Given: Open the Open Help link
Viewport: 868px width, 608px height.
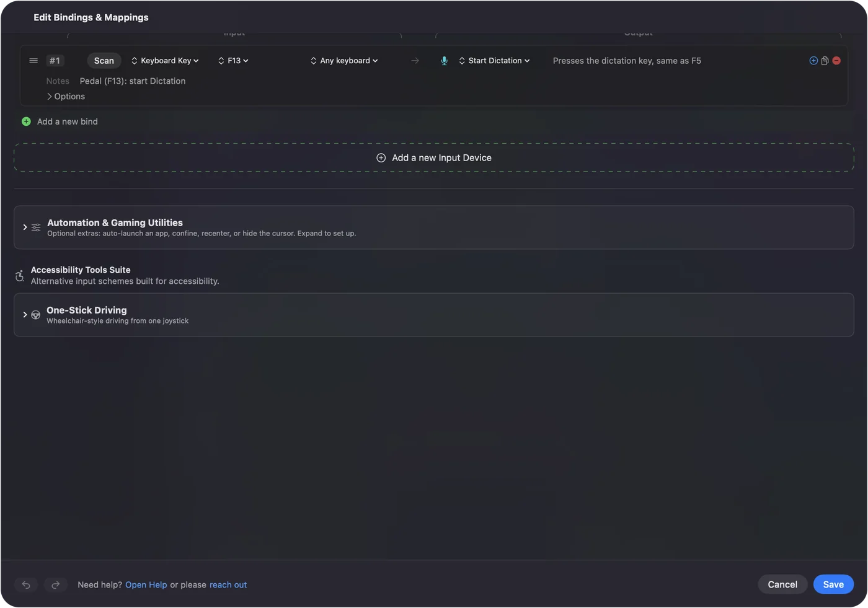Looking at the screenshot, I should [x=146, y=585].
